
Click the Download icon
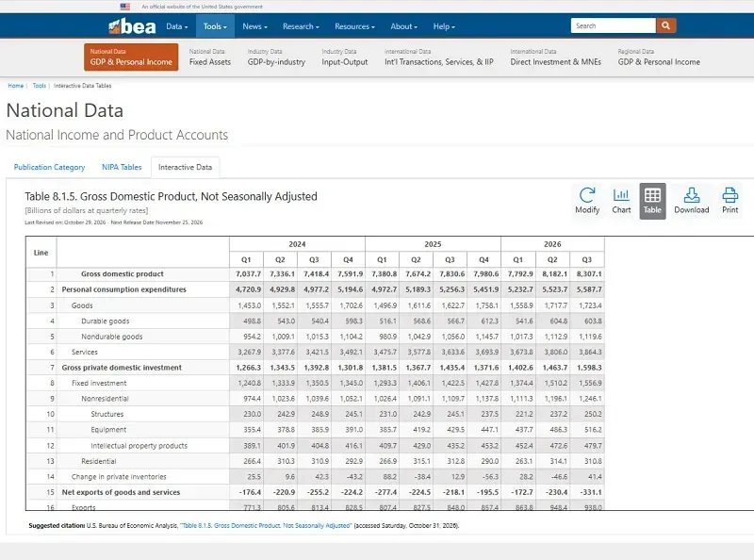point(691,195)
